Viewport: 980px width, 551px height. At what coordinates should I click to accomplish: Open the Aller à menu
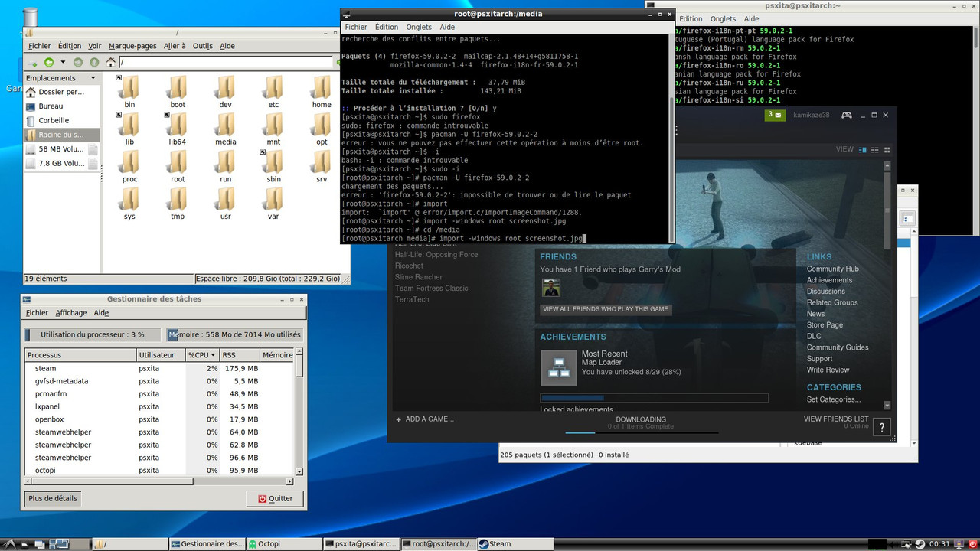pos(175,46)
